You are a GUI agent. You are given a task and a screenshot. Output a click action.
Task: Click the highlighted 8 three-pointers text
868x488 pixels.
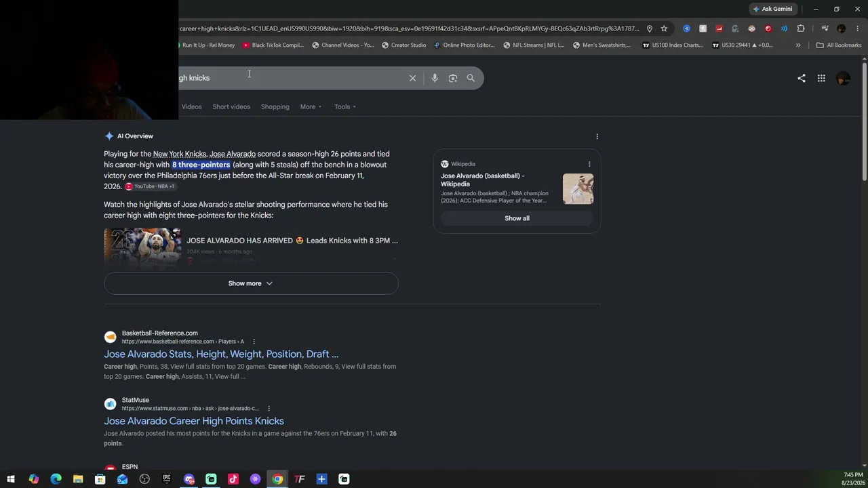[x=201, y=165]
